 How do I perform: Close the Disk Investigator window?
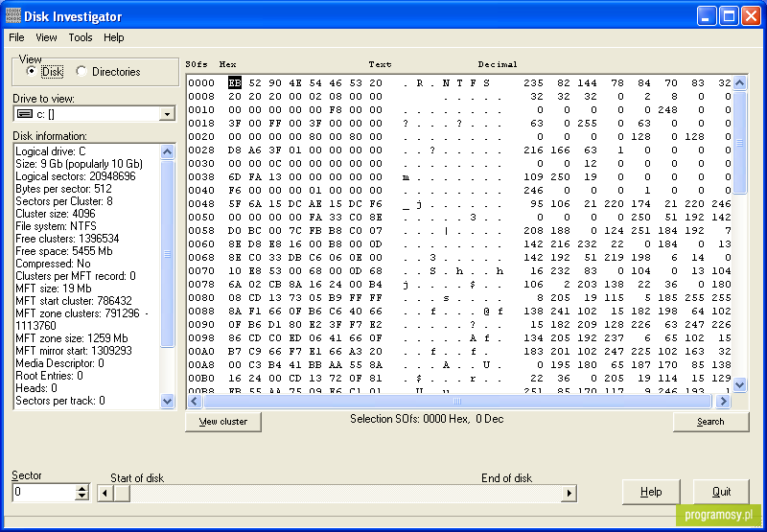point(751,16)
